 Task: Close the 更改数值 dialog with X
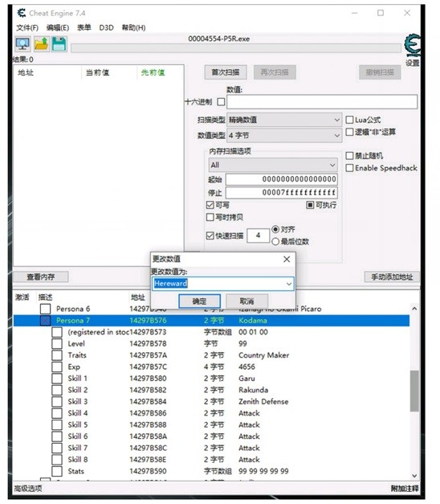coord(287,260)
